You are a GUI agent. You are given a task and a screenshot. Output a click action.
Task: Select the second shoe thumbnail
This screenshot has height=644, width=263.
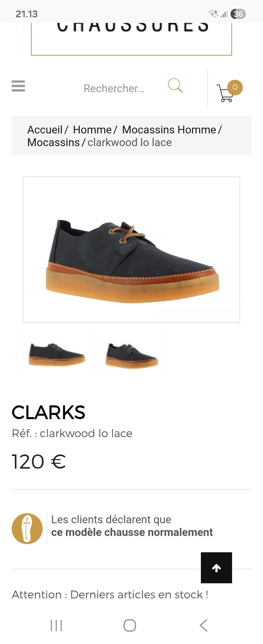(131, 353)
